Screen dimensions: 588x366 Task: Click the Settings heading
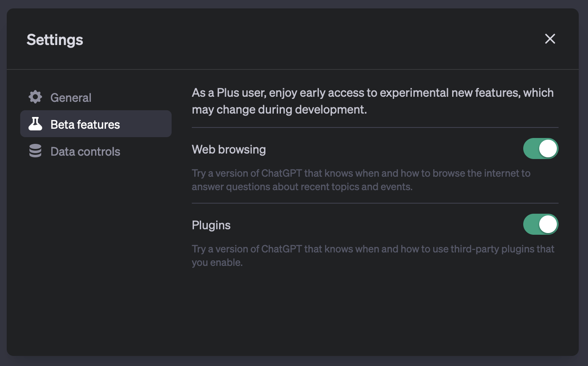click(x=55, y=40)
